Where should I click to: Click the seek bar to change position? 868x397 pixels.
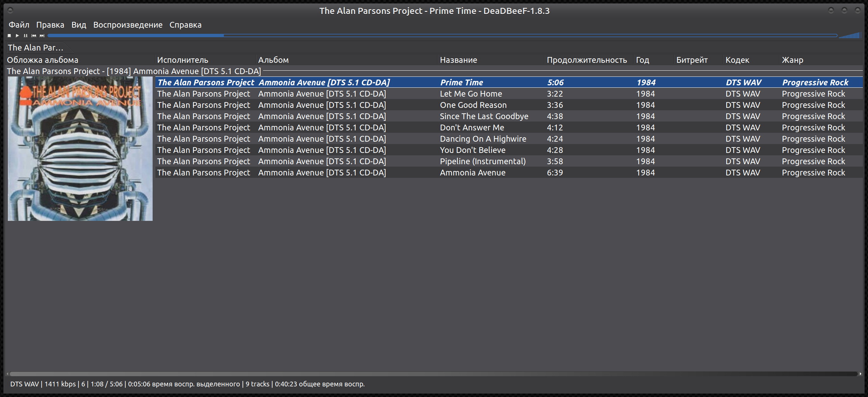[x=442, y=36]
